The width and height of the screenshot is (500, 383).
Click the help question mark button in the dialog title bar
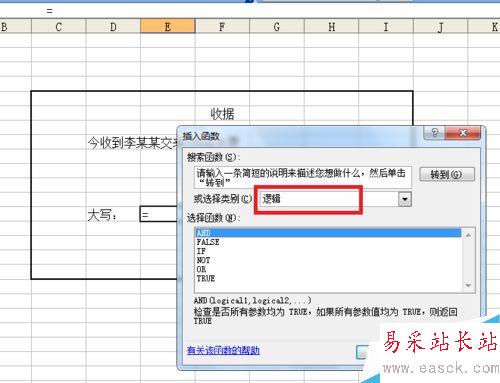coord(434,133)
